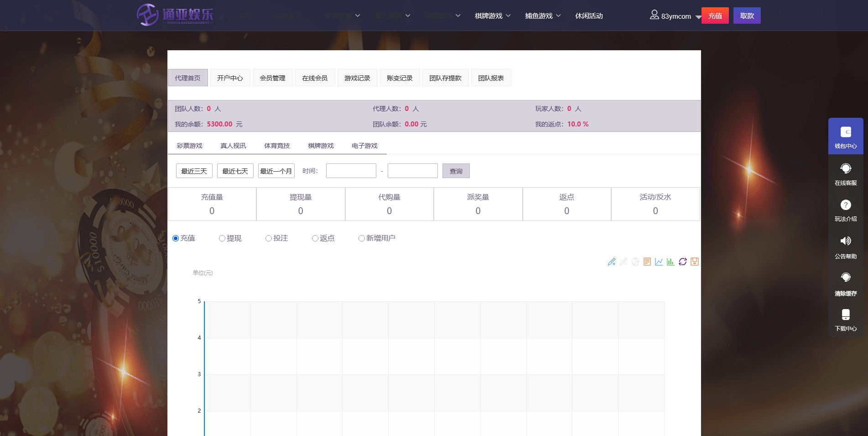Viewport: 868px width, 436px height.
Task: Open the 团队报表 tab
Action: 491,78
